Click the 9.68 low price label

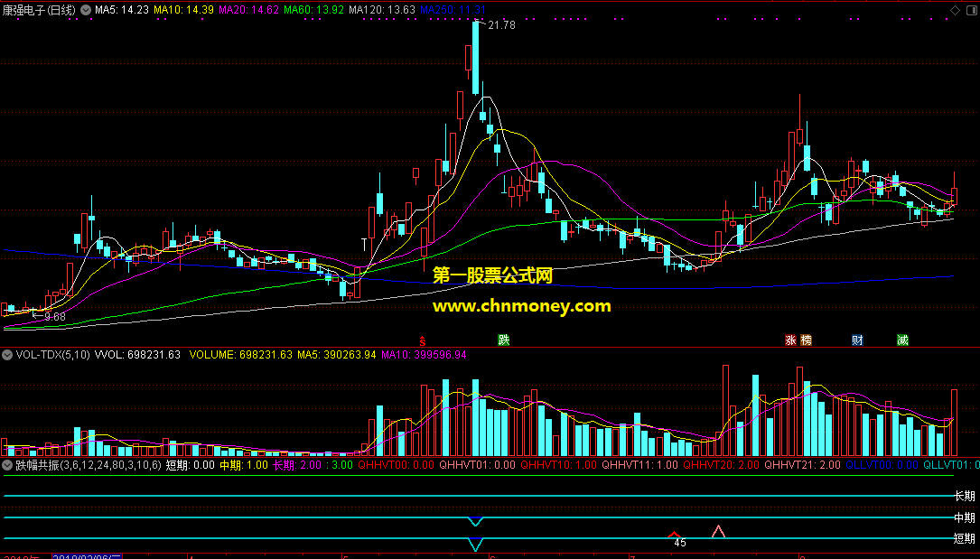pos(54,317)
